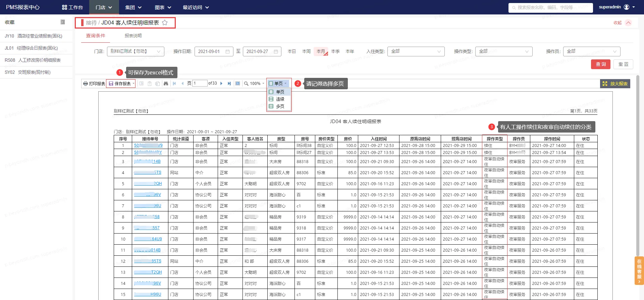
Task: Click the 打印报表 button label
Action: click(97, 84)
